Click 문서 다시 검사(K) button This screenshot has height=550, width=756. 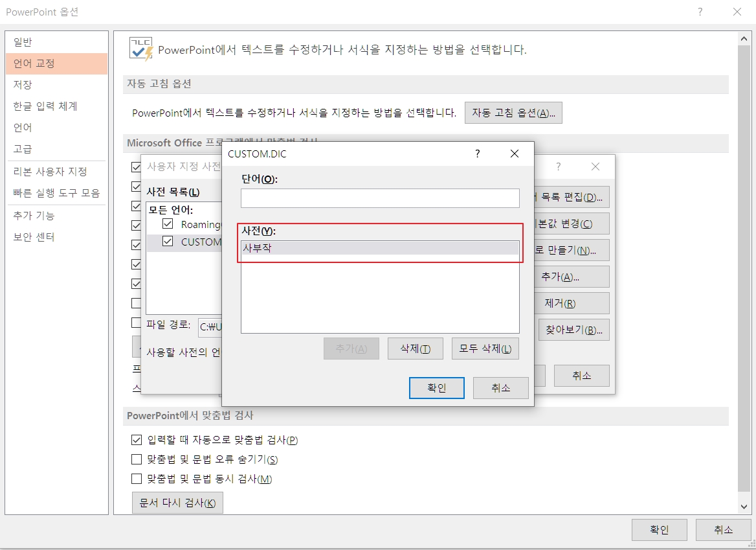coord(177,503)
